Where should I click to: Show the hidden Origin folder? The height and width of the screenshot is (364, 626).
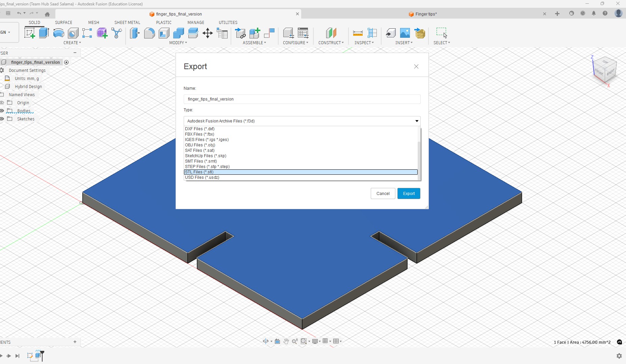coord(2,103)
